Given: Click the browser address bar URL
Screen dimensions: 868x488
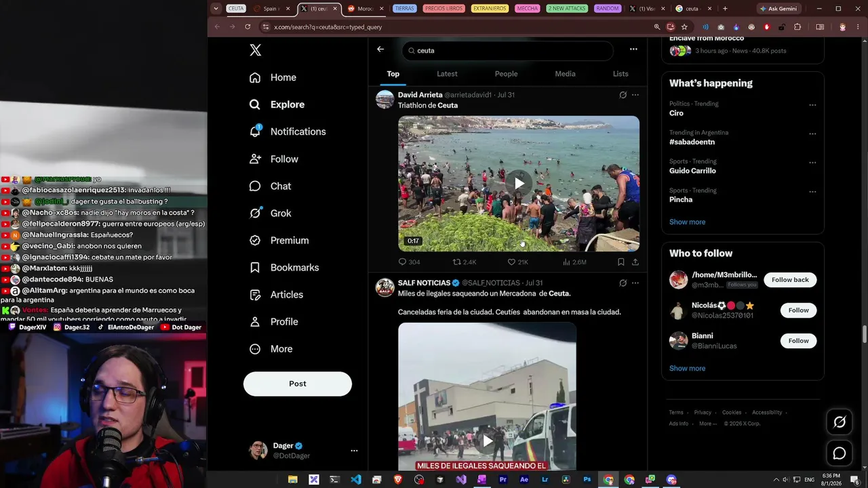Looking at the screenshot, I should tap(328, 27).
